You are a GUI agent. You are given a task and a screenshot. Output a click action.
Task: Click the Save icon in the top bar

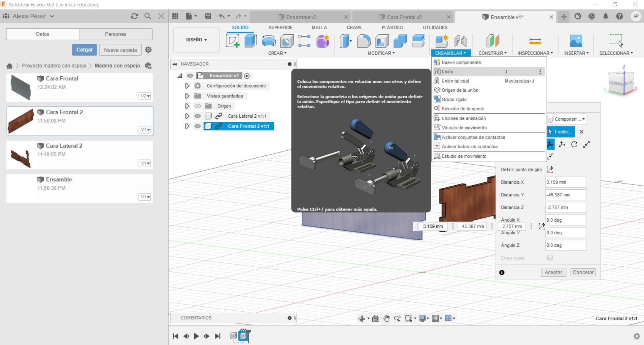pyautogui.click(x=208, y=16)
